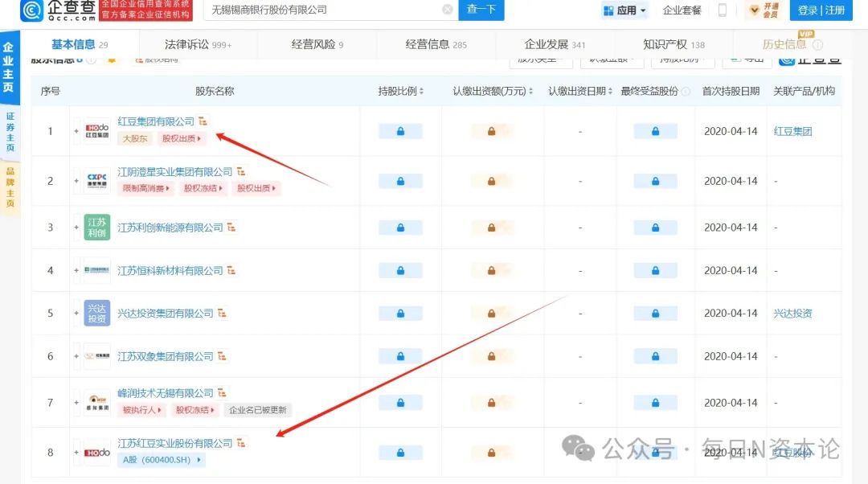The width and height of the screenshot is (868, 484).
Task: Open equity structure icon beside 兴达投资集团有限公司
Action: point(222,313)
